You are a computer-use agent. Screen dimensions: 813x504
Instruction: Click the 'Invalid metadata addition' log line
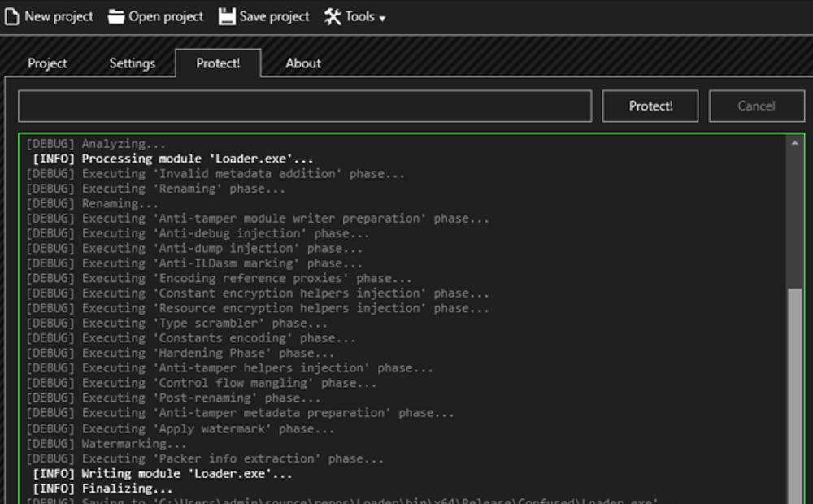[x=215, y=174]
